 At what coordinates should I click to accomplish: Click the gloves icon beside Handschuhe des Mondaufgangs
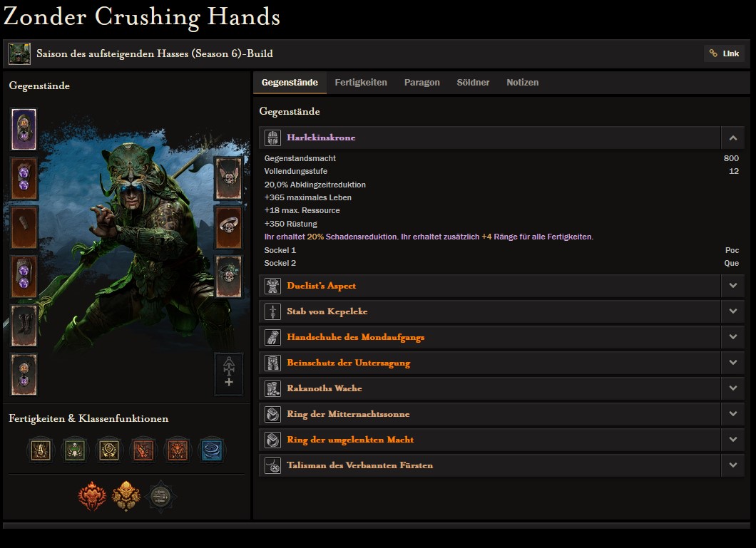[272, 337]
